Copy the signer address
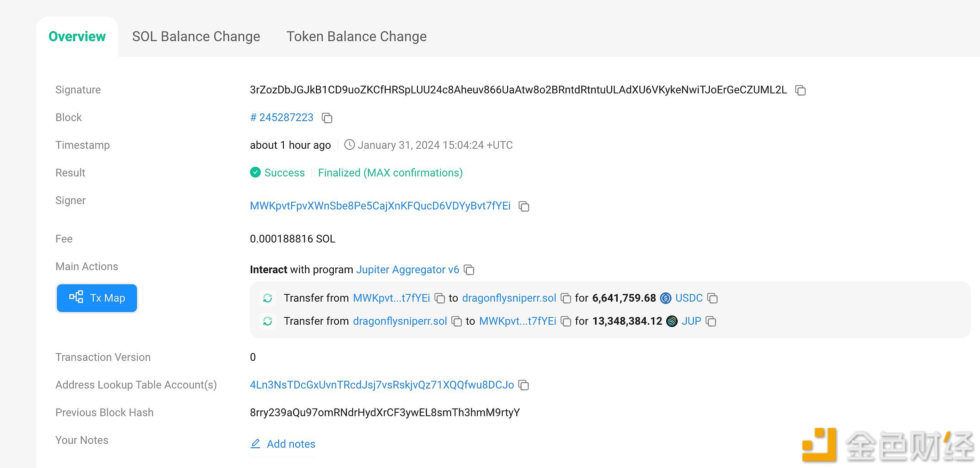This screenshot has height=468, width=980. point(524,206)
